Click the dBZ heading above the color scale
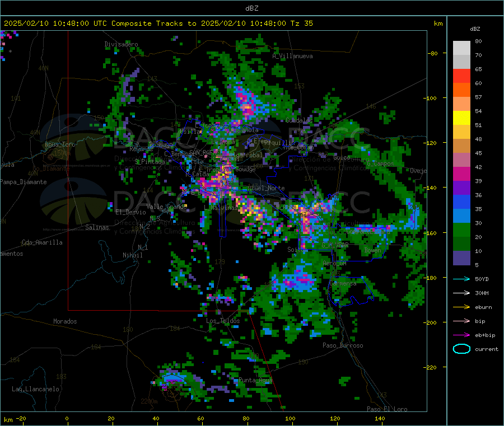The image size is (504, 426). click(475, 29)
